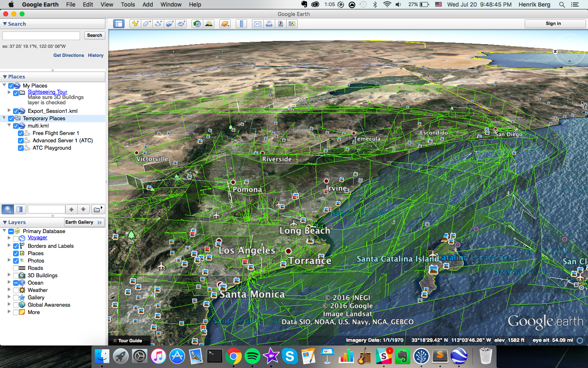The height and width of the screenshot is (368, 588).
Task: Save image toolbar icon
Action: click(x=281, y=24)
